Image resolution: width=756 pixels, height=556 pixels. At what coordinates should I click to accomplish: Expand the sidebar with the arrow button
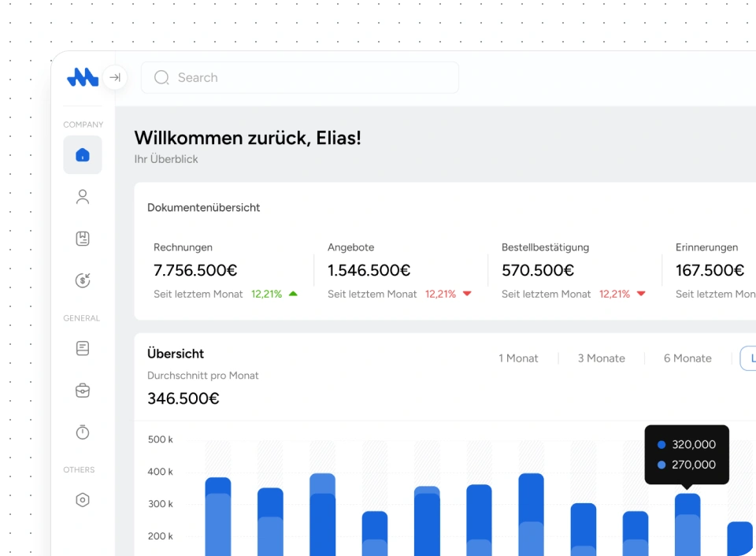click(x=115, y=77)
